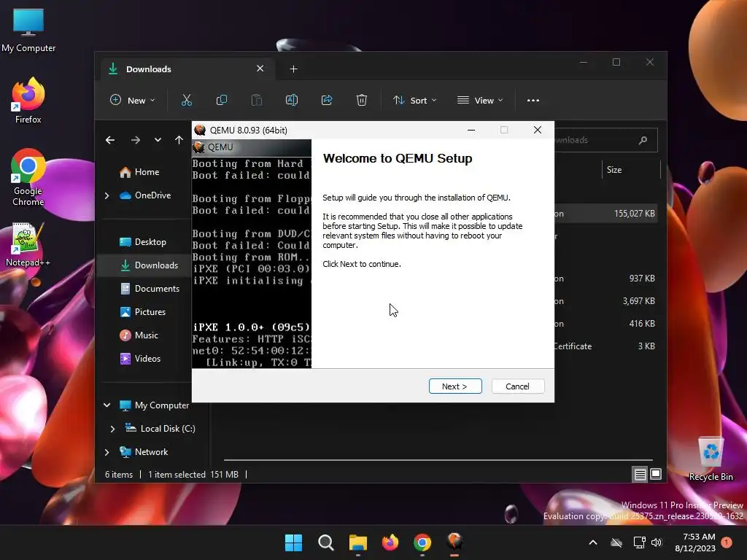Collapse the My Computer tree node
This screenshot has width=747, height=560.
(107, 405)
